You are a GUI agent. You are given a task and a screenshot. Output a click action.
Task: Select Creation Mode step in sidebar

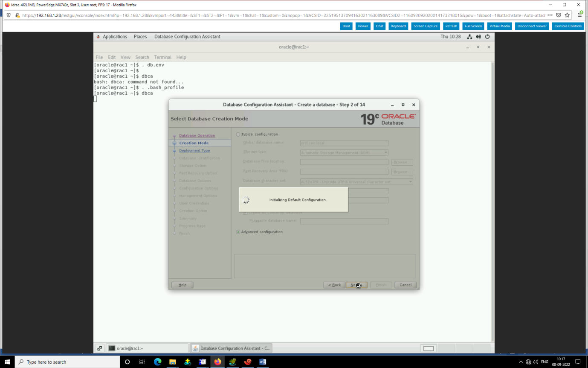pos(194,143)
